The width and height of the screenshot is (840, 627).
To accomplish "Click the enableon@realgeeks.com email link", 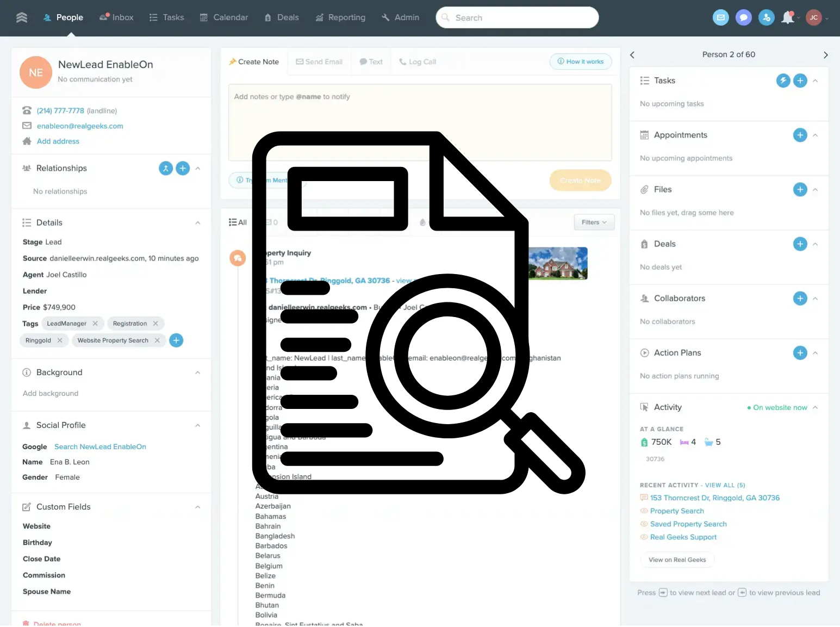I will (x=80, y=126).
